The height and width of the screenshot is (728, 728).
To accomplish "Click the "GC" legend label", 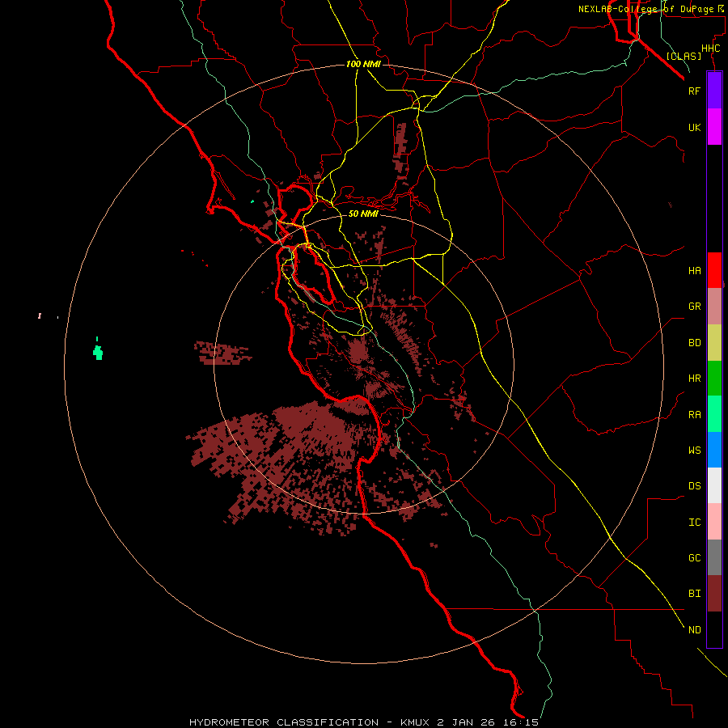I will coord(694,557).
